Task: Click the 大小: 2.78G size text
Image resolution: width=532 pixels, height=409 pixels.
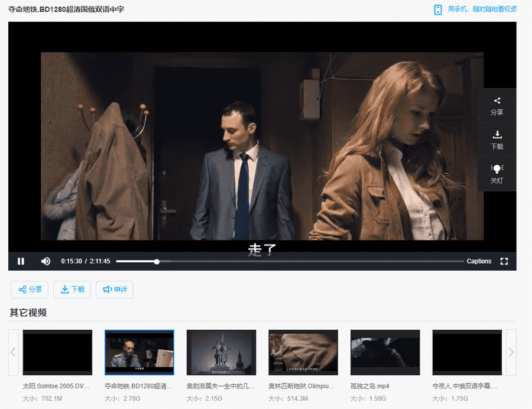Action: point(122,398)
